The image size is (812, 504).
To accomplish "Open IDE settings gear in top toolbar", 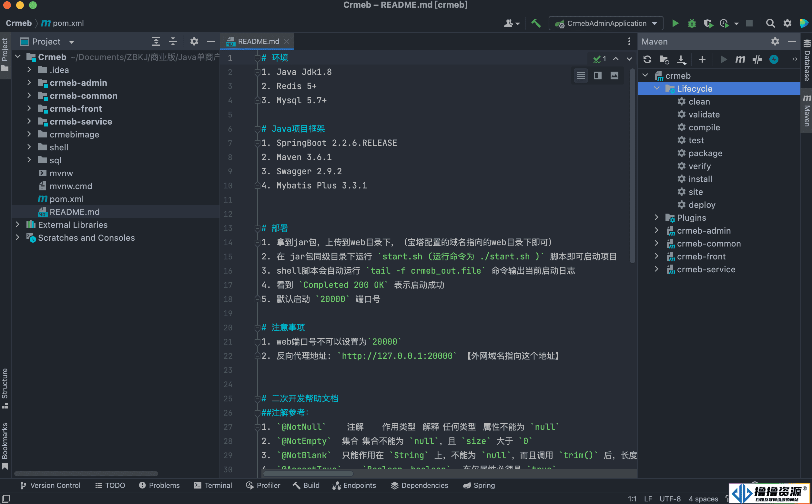I will coord(787,23).
